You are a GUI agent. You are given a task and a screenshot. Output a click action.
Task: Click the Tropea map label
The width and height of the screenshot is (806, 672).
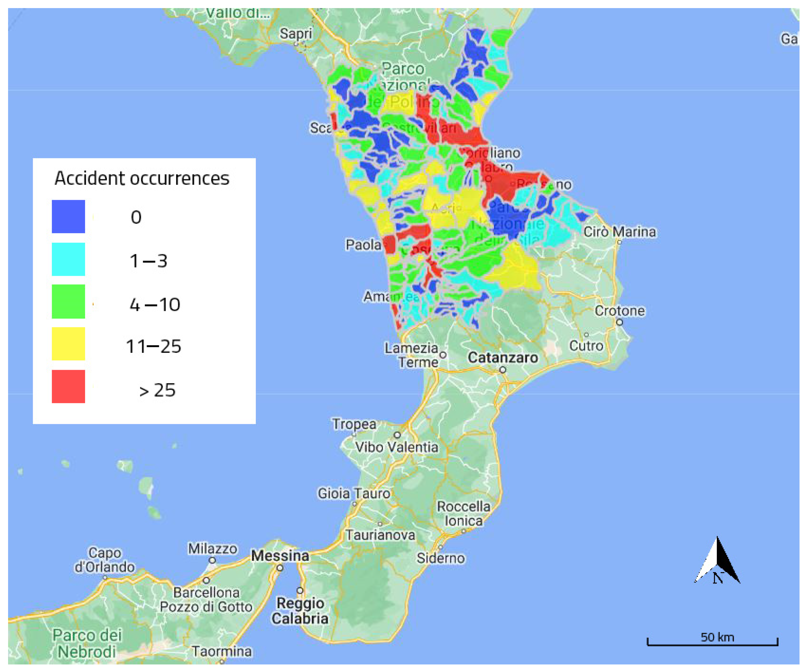[x=354, y=424]
